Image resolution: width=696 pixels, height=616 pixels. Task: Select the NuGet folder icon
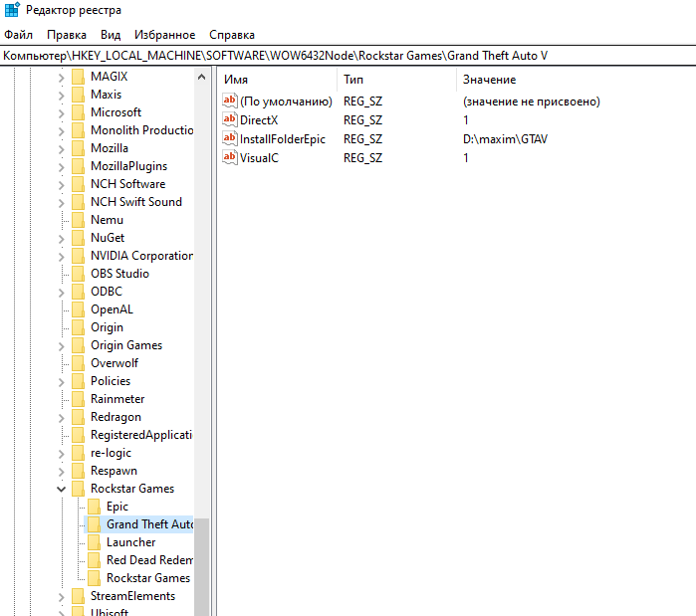tap(78, 238)
